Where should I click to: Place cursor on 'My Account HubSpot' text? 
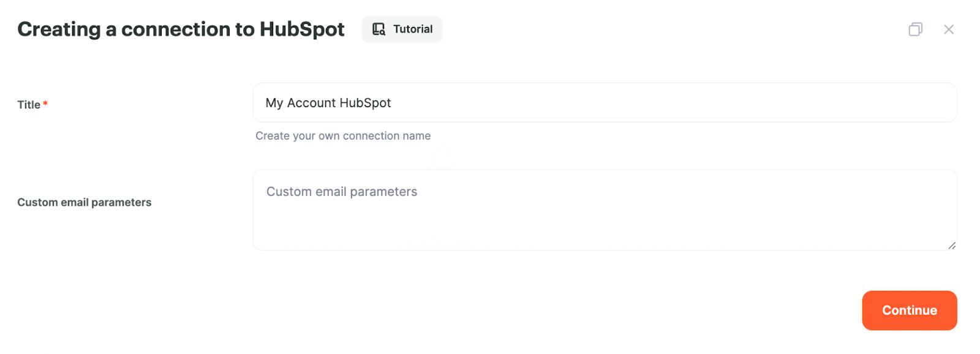point(328,103)
